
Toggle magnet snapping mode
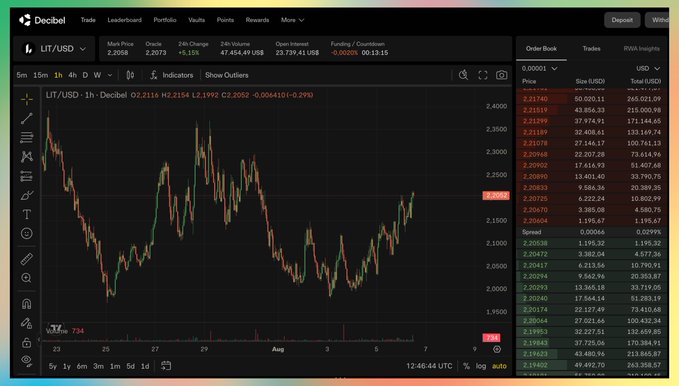click(x=26, y=304)
